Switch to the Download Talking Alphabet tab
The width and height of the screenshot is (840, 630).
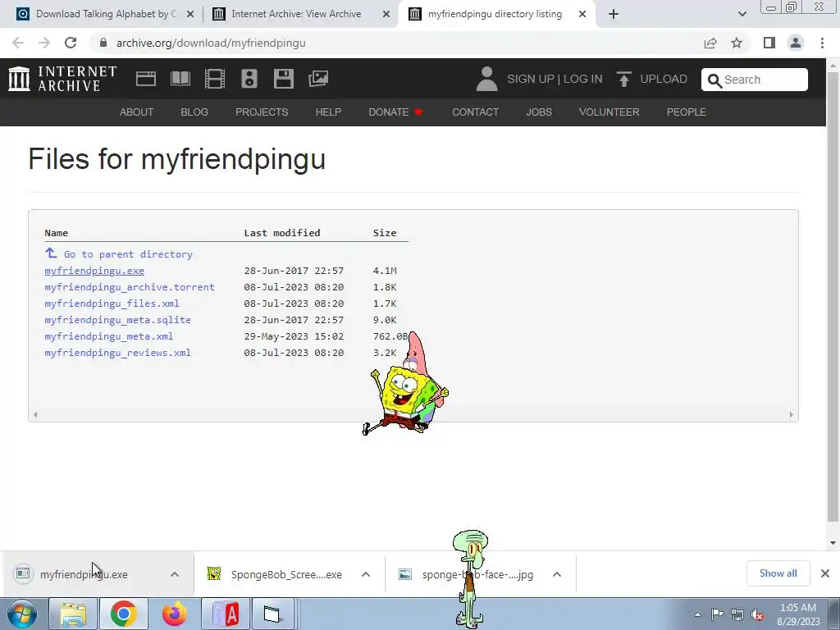coord(105,14)
